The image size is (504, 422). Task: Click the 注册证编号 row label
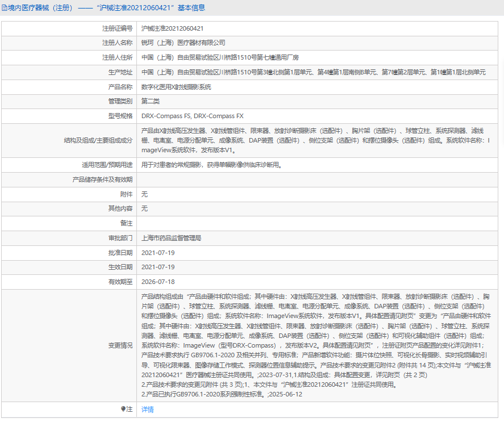(x=117, y=28)
